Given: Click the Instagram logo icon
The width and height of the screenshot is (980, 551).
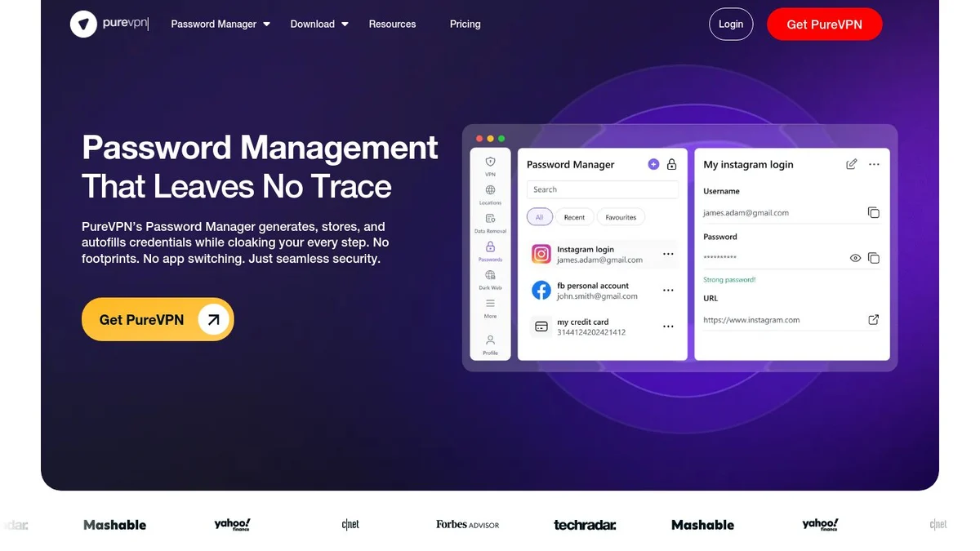Looking at the screenshot, I should click(x=541, y=254).
